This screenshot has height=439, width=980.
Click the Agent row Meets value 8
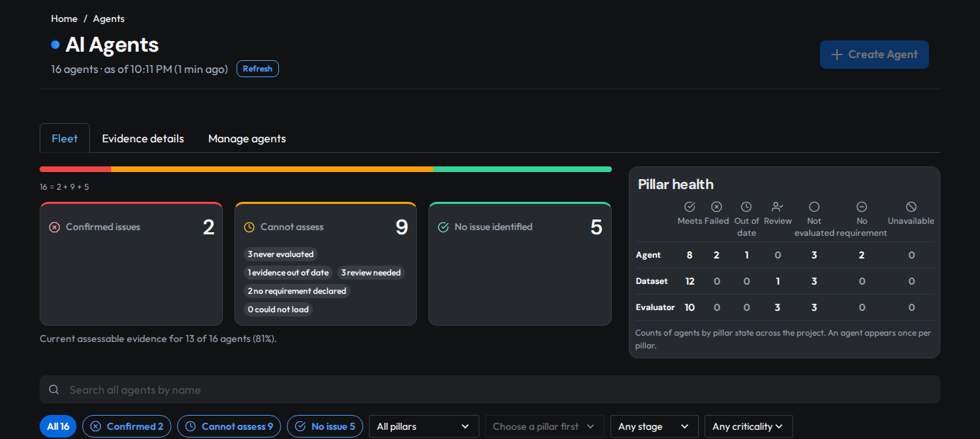tap(690, 255)
